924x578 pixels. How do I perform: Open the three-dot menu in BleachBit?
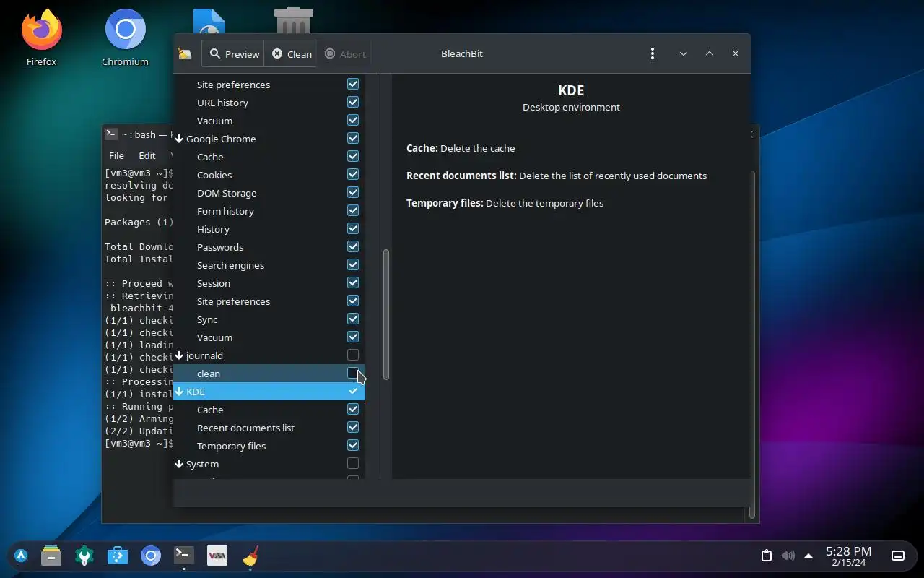pyautogui.click(x=653, y=53)
